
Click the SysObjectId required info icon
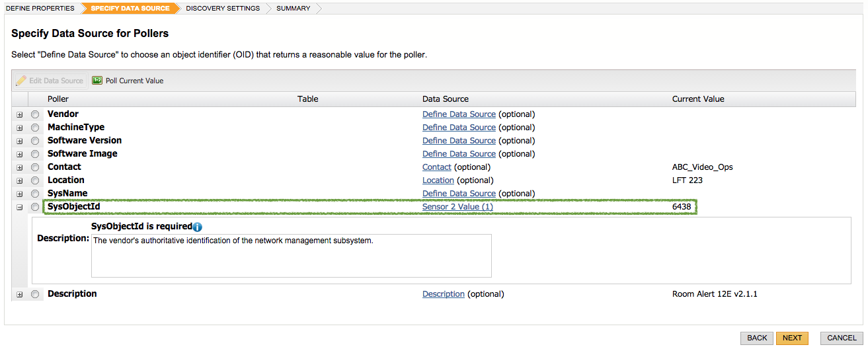point(197,227)
